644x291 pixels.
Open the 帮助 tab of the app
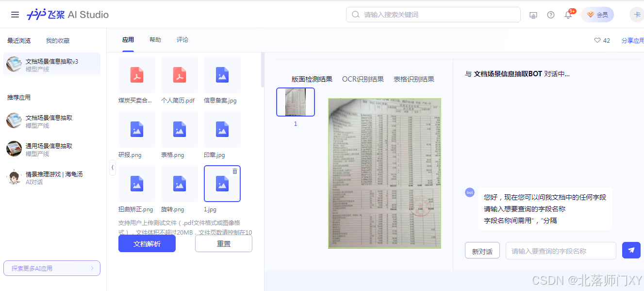pos(155,39)
